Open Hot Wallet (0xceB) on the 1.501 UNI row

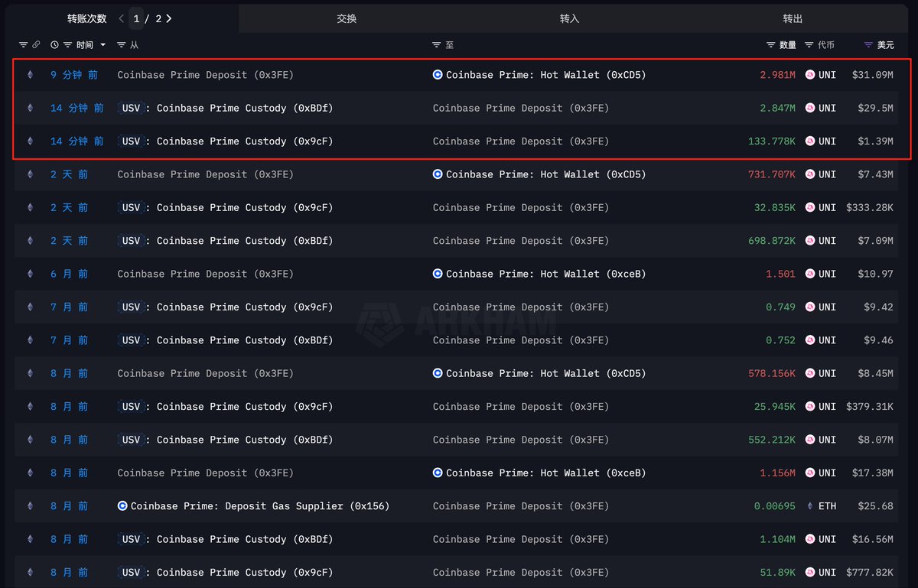[x=546, y=274]
